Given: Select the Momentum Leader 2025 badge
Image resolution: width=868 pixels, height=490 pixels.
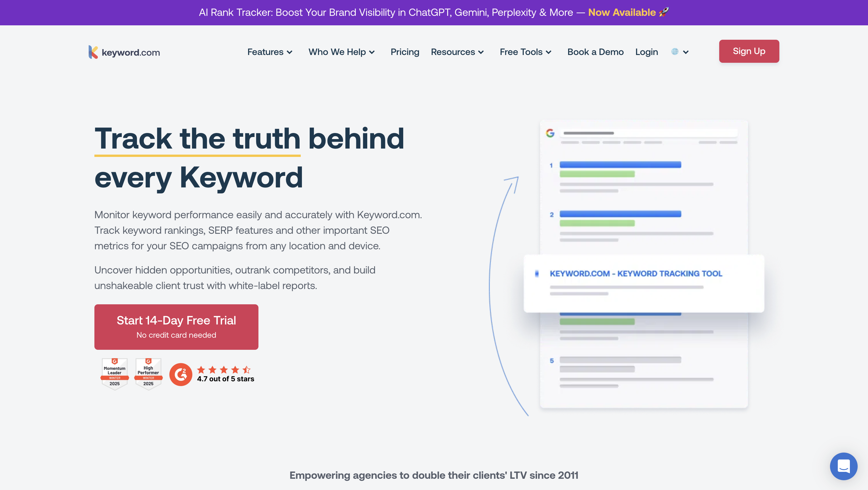Looking at the screenshot, I should pyautogui.click(x=114, y=374).
